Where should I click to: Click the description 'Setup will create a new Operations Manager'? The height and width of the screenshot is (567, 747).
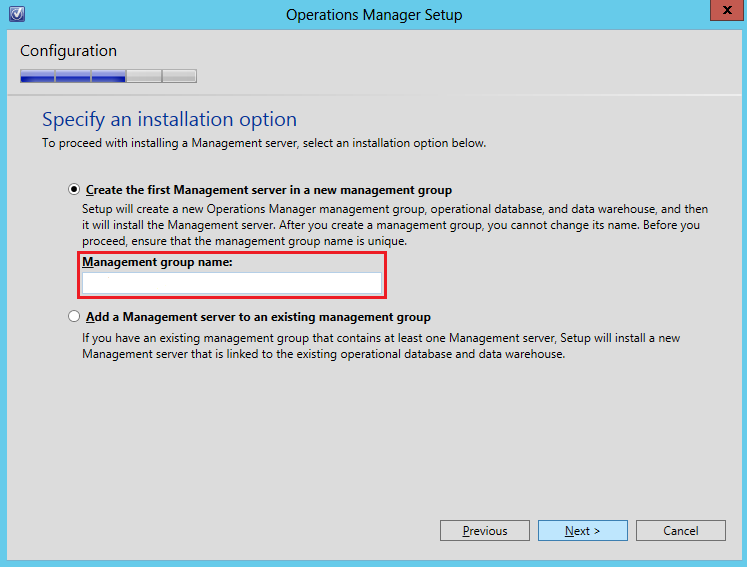[395, 225]
